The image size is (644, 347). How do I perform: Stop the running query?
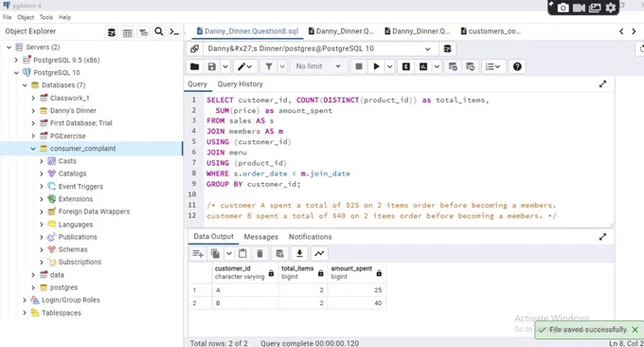[x=359, y=66]
